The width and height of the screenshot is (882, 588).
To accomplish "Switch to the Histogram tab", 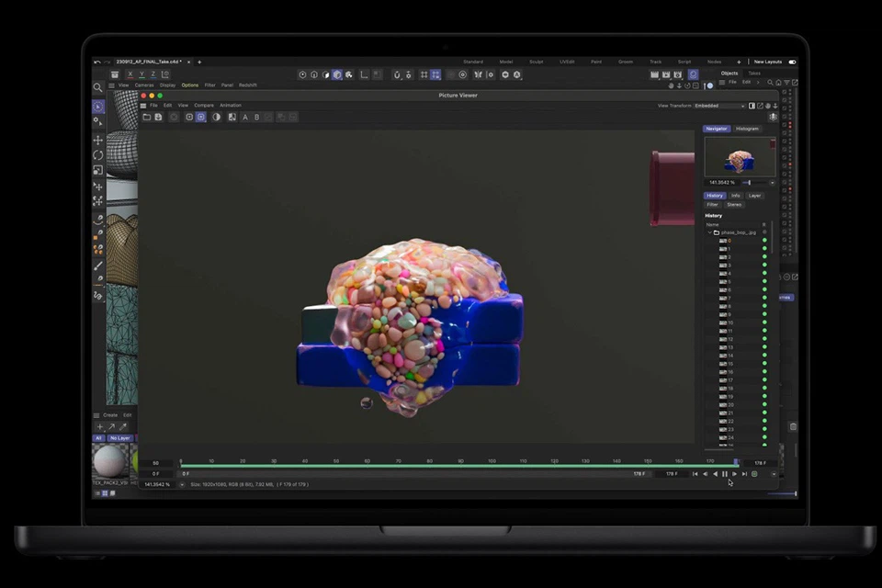I will [x=747, y=129].
